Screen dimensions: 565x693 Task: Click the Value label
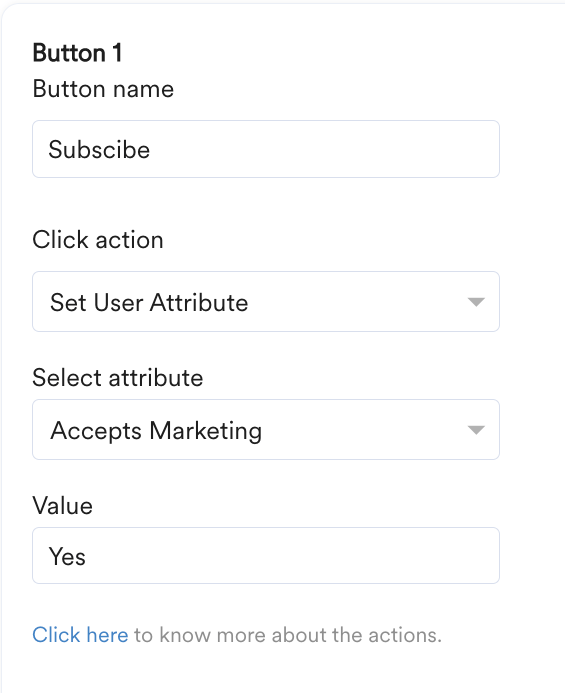coord(62,506)
